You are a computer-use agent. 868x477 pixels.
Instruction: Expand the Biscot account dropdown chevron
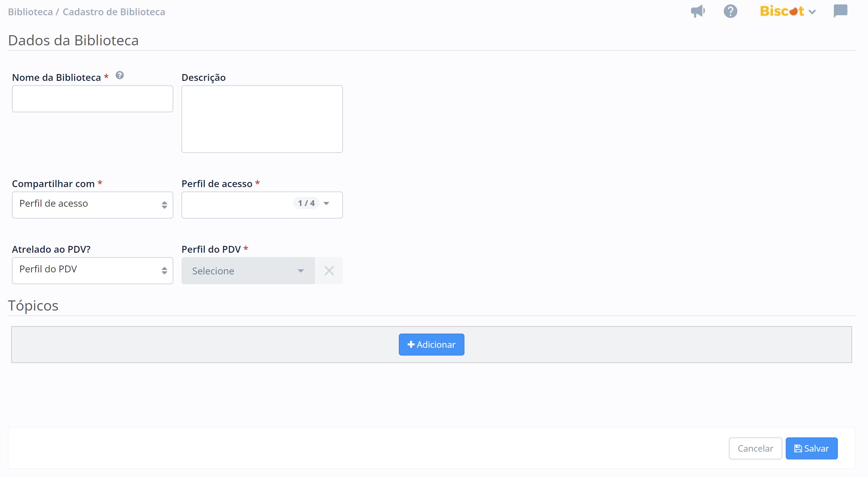click(x=812, y=12)
